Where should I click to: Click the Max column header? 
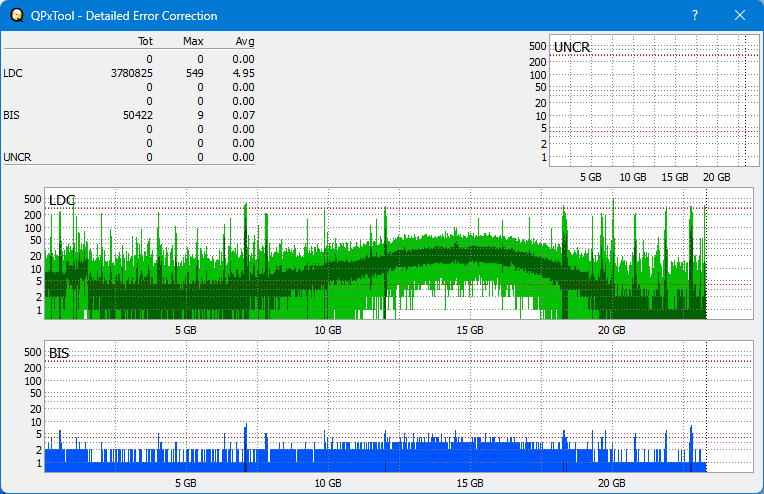pyautogui.click(x=193, y=41)
